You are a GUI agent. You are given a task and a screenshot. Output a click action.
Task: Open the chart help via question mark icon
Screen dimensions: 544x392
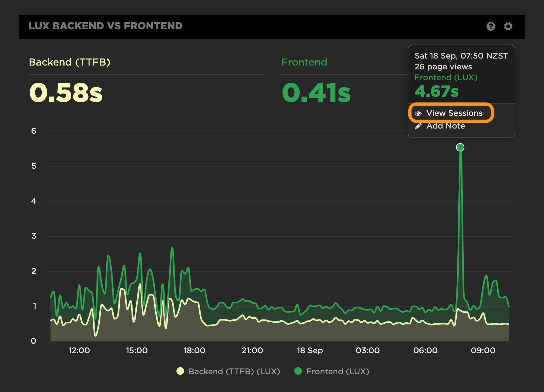pos(490,26)
